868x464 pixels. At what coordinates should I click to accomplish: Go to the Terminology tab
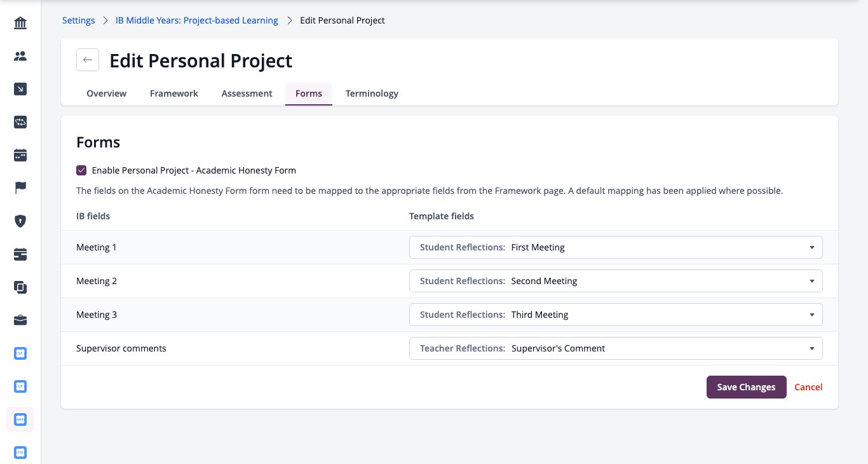[372, 93]
